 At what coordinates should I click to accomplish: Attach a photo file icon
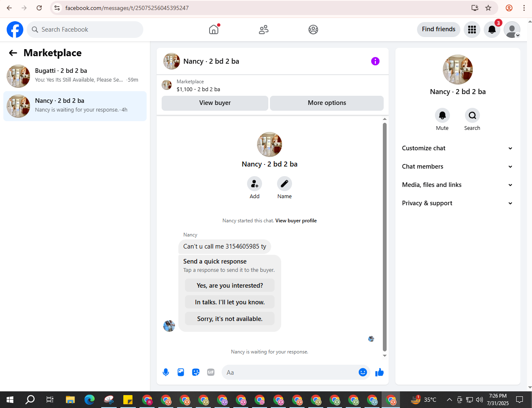click(181, 372)
